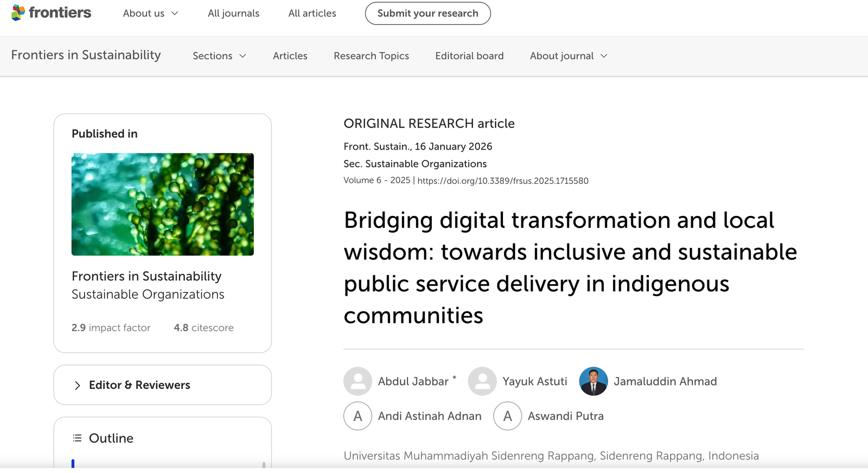Image resolution: width=868 pixels, height=473 pixels.
Task: Click Aswandi Putra's initial avatar
Action: 507,416
